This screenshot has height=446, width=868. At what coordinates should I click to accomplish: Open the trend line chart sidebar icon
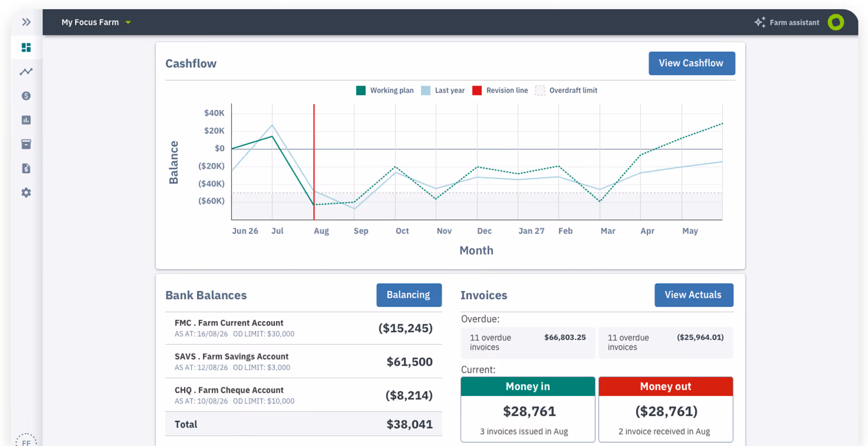coord(26,72)
